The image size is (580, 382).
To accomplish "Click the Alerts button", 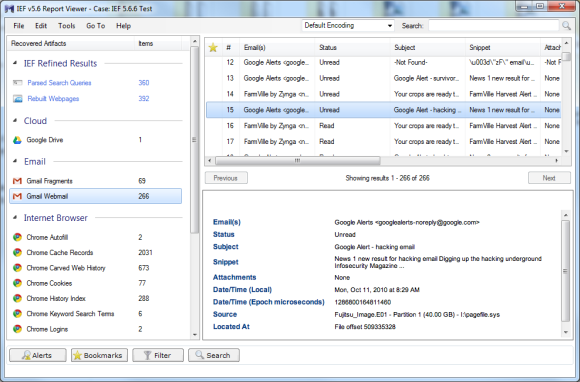I will coord(38,355).
